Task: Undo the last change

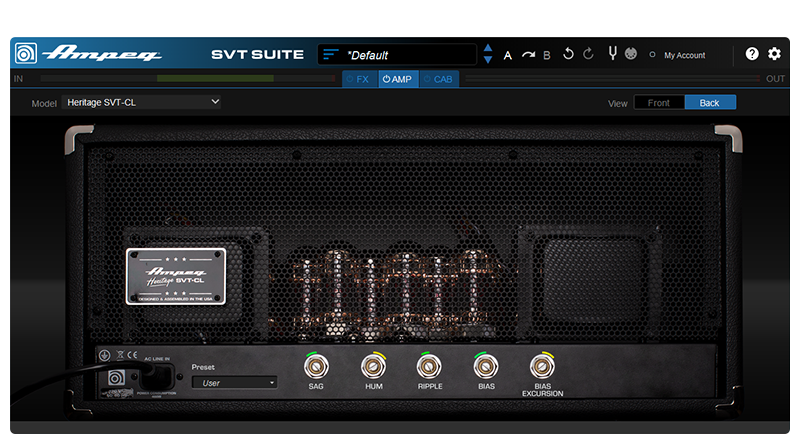Action: [568, 54]
